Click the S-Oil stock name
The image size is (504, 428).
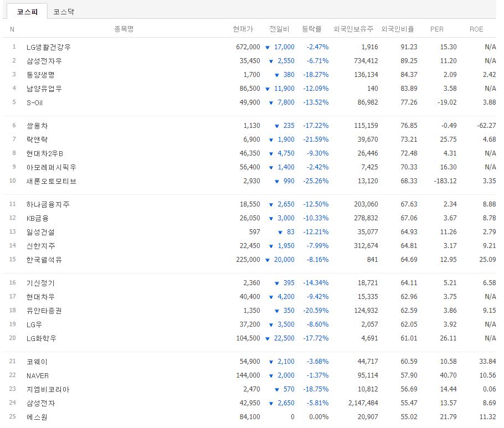35,102
